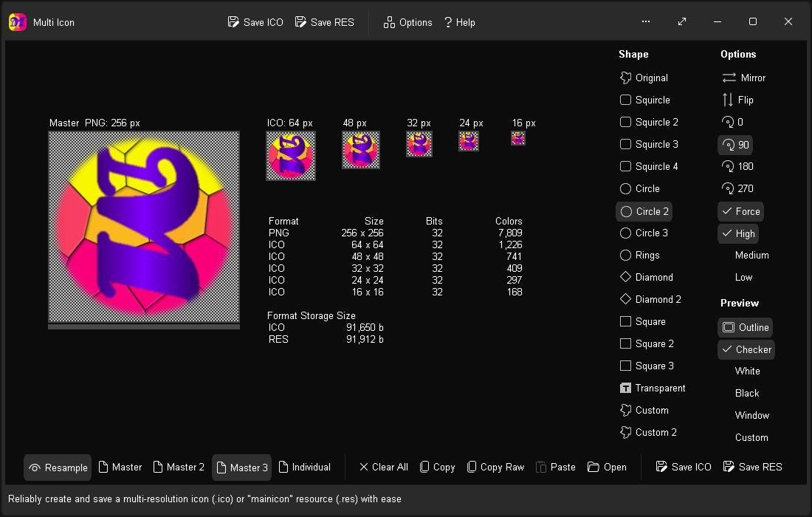Click Save ICO in the top toolbar
This screenshot has width=812, height=517.
click(x=255, y=22)
